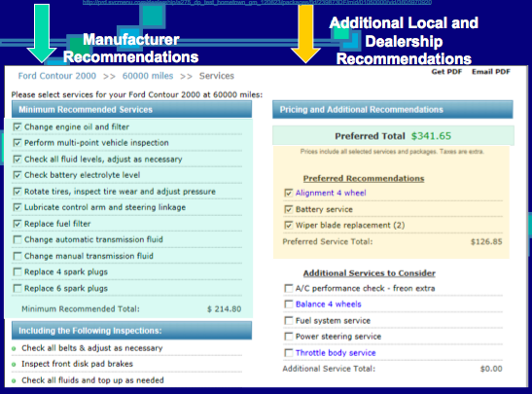The width and height of the screenshot is (532, 394).
Task: Open the Balance 4 wheels link
Action: tap(328, 304)
